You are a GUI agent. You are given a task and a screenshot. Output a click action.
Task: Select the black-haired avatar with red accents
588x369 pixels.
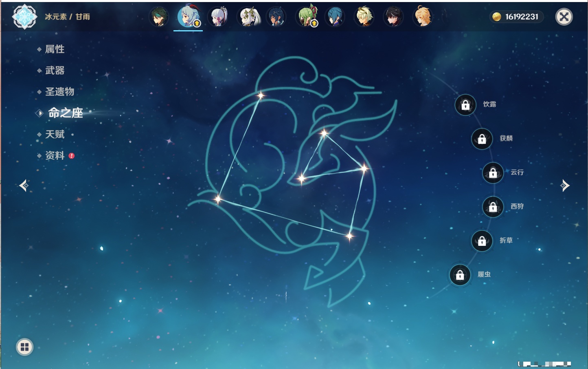pyautogui.click(x=393, y=17)
